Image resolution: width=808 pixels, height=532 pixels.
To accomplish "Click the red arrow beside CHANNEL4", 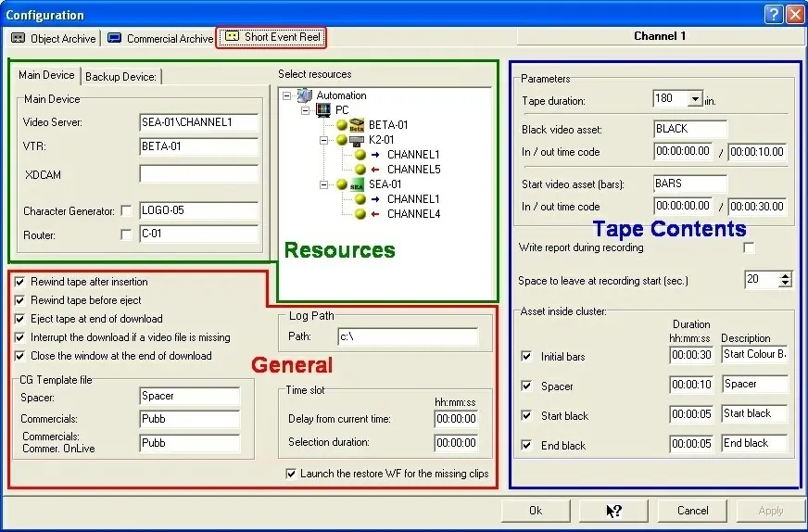I will click(x=375, y=214).
